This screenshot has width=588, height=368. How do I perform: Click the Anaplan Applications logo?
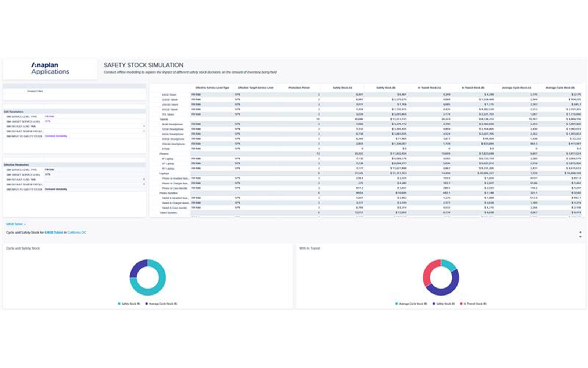coord(50,68)
